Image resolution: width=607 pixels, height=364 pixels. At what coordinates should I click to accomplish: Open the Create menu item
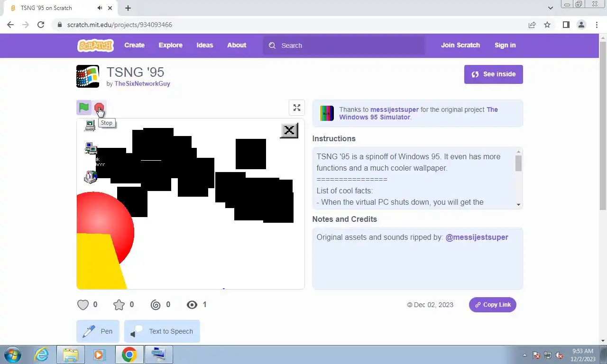point(135,45)
